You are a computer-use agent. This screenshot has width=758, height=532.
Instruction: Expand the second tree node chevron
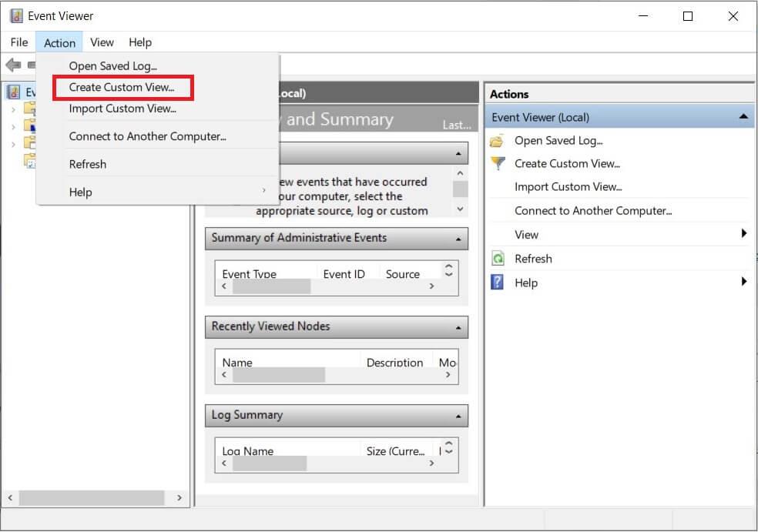pos(14,127)
